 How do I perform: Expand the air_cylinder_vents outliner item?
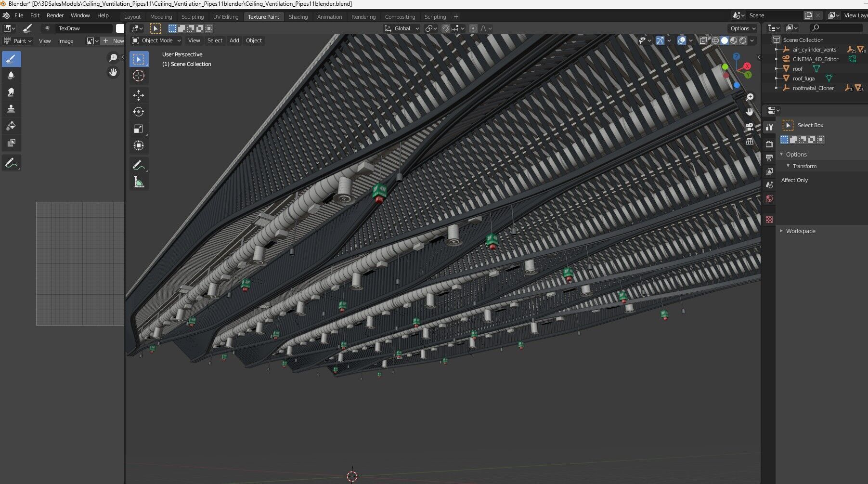click(777, 50)
